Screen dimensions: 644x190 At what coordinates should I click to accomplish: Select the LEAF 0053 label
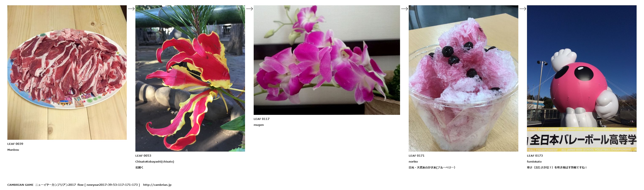click(143, 156)
